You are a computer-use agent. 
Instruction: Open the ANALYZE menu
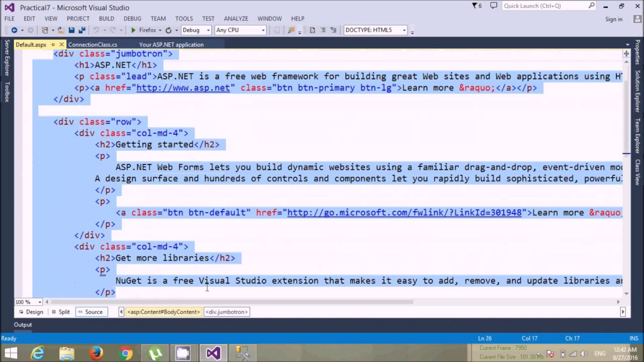coord(236,19)
